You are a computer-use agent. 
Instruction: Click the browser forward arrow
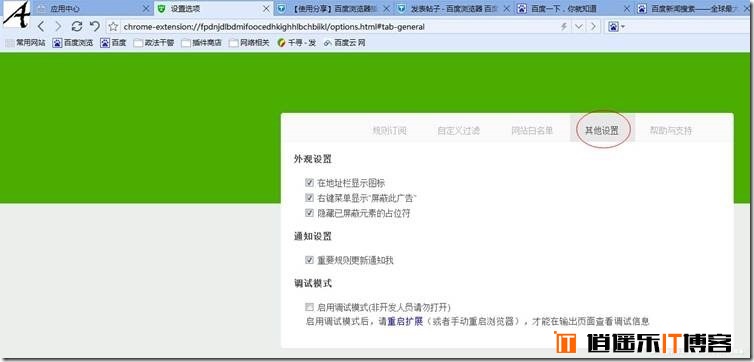click(58, 26)
